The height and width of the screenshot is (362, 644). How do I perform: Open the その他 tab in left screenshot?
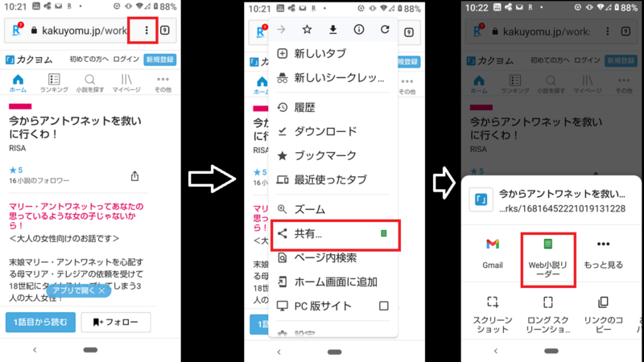163,84
